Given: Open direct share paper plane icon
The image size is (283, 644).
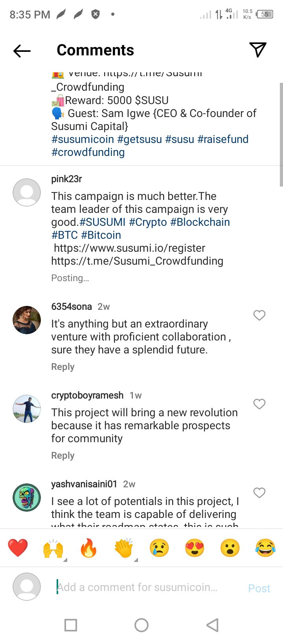Looking at the screenshot, I should [258, 50].
